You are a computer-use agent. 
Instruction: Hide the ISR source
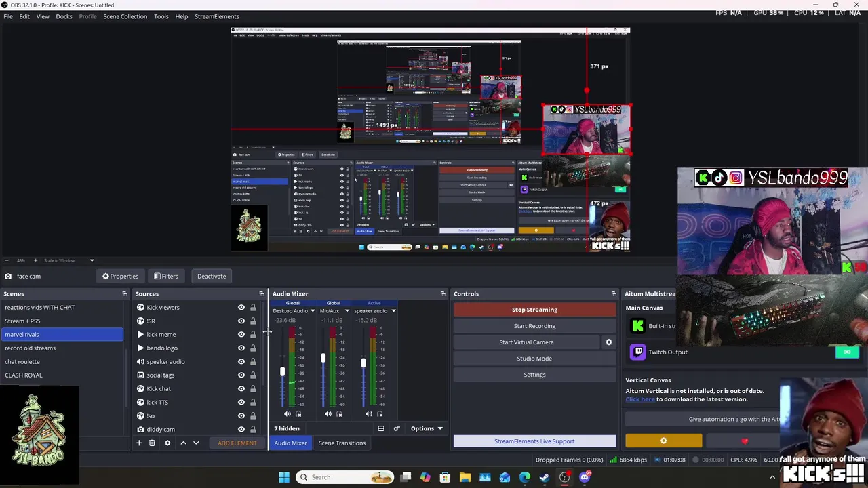coord(241,321)
